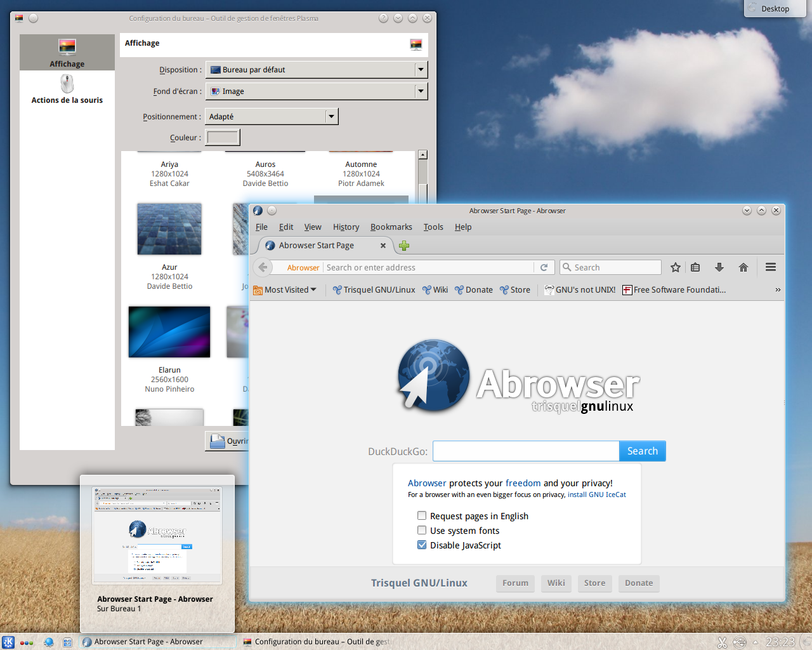This screenshot has width=812, height=650.
Task: Switch to Abrowser Start Page taskbar entry
Action: [157, 642]
